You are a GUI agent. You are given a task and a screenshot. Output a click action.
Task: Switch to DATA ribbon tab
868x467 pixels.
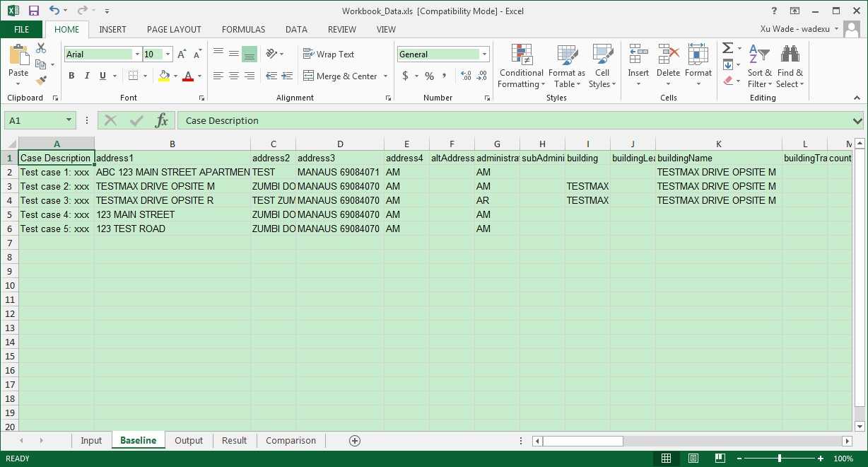point(296,30)
